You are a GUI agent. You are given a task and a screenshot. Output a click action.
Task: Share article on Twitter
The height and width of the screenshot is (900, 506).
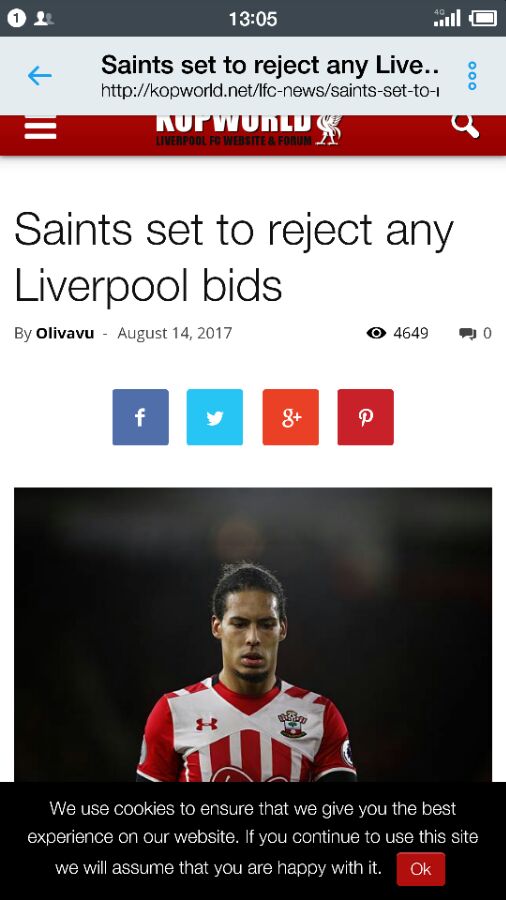pyautogui.click(x=215, y=417)
